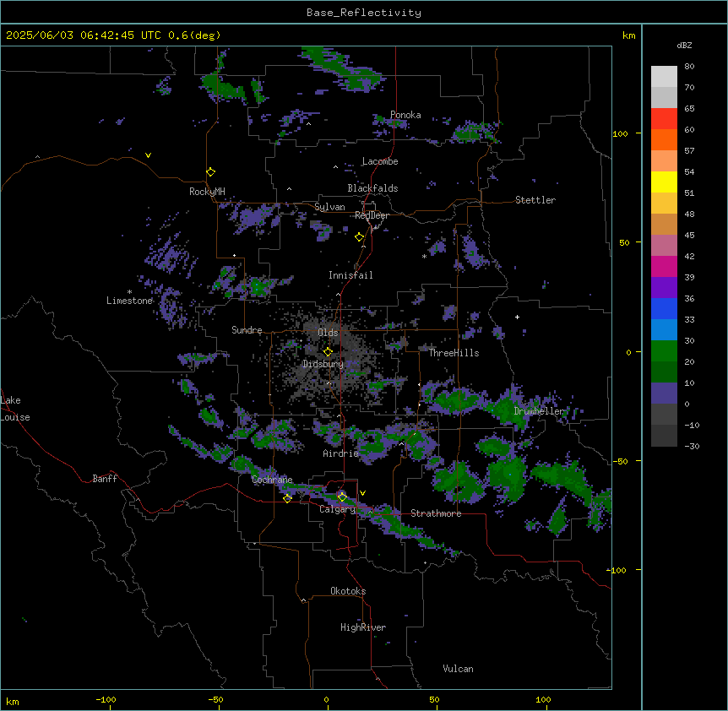This screenshot has height=711, width=728.
Task: Select the bright green legend swatch below 30
Action: point(664,351)
